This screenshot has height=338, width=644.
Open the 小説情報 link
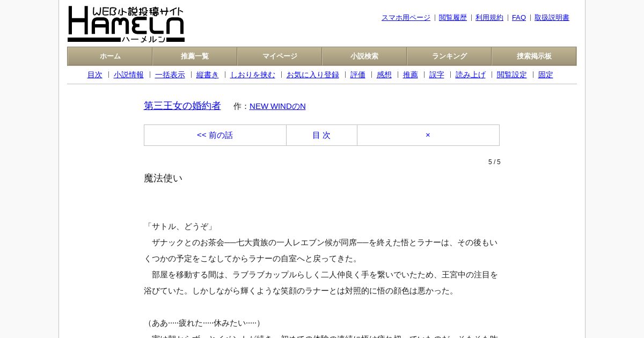tap(129, 75)
